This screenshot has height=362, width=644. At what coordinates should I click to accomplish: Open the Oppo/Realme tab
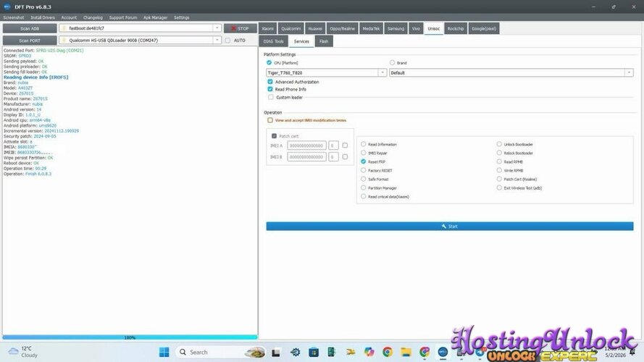(x=342, y=28)
